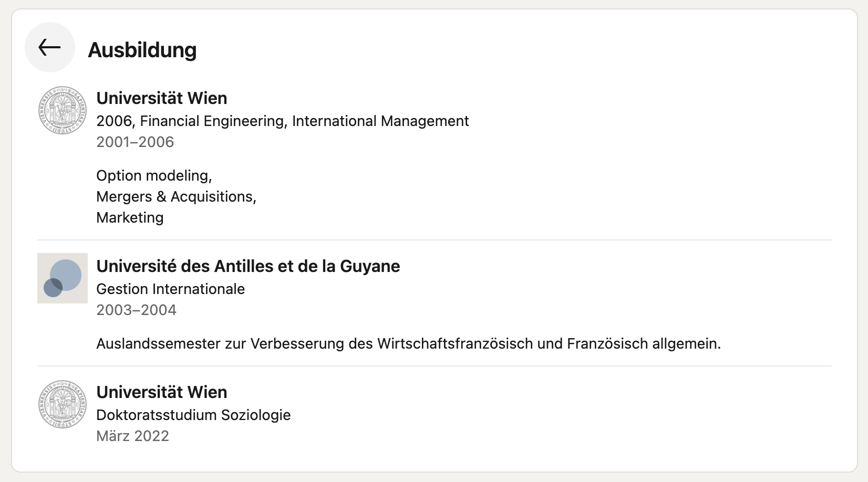Click the März 2022 date
The width and height of the screenshot is (868, 482).
pos(132,436)
